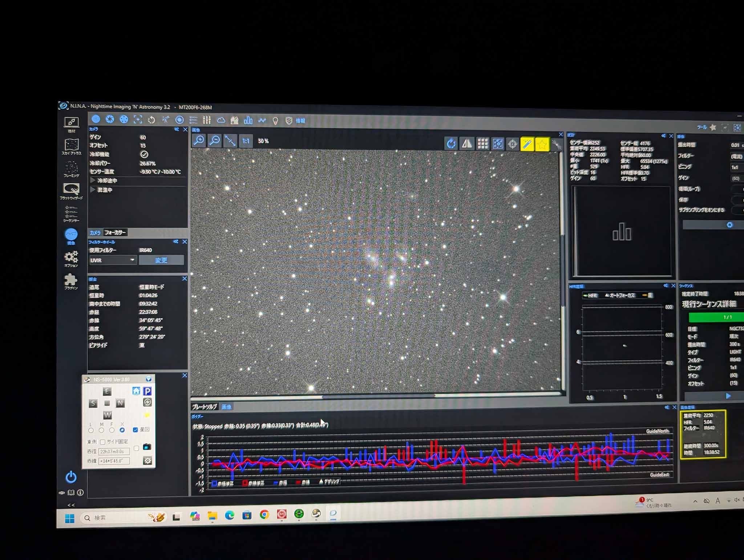Click the 赤経 coordinate input field
The height and width of the screenshot is (560, 744).
pos(114,451)
